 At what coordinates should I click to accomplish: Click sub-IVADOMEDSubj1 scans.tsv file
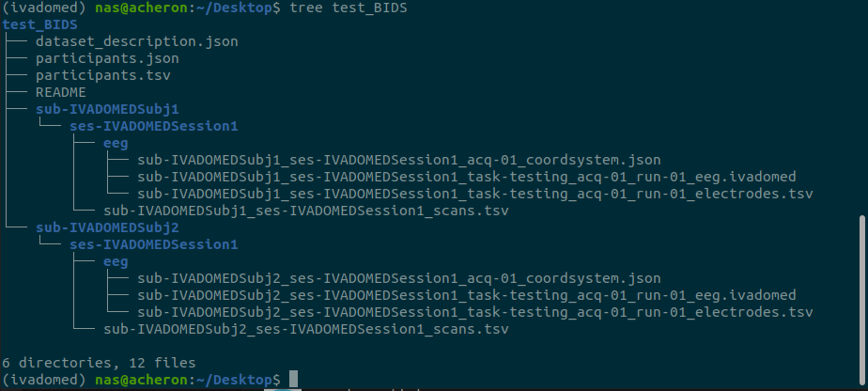(x=306, y=211)
